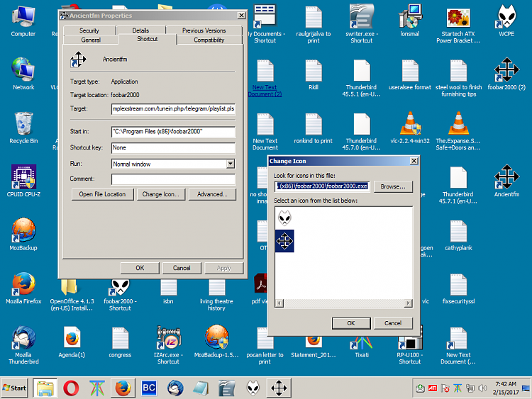Screen dimensions: 532x399
Task: Click the Open File Location button
Action: (102, 194)
